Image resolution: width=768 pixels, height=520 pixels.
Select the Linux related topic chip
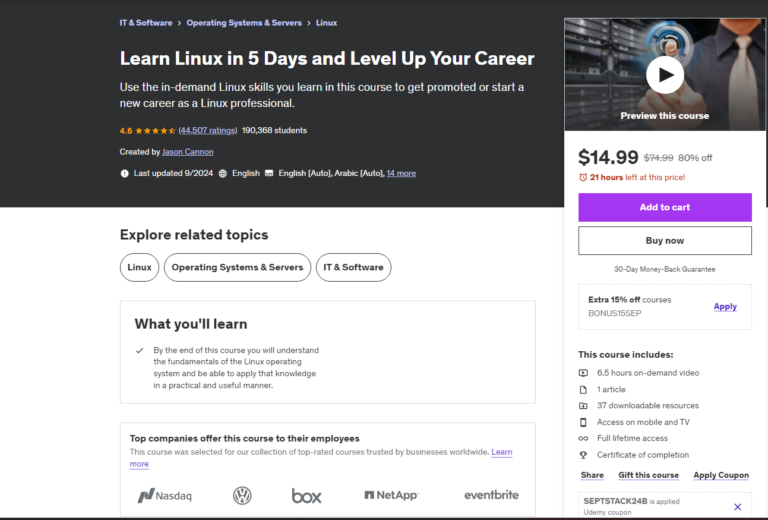[140, 267]
